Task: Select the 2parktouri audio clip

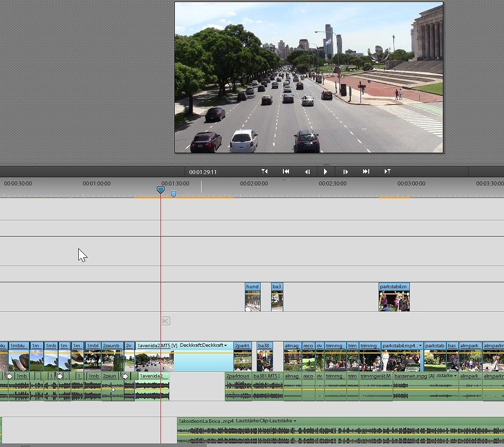Action: (x=238, y=386)
